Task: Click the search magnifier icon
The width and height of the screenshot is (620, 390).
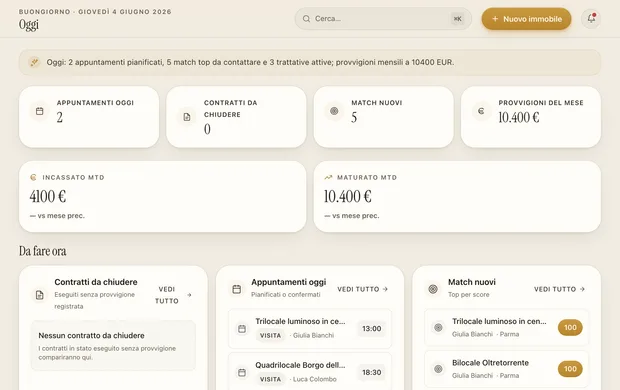Action: (x=306, y=19)
